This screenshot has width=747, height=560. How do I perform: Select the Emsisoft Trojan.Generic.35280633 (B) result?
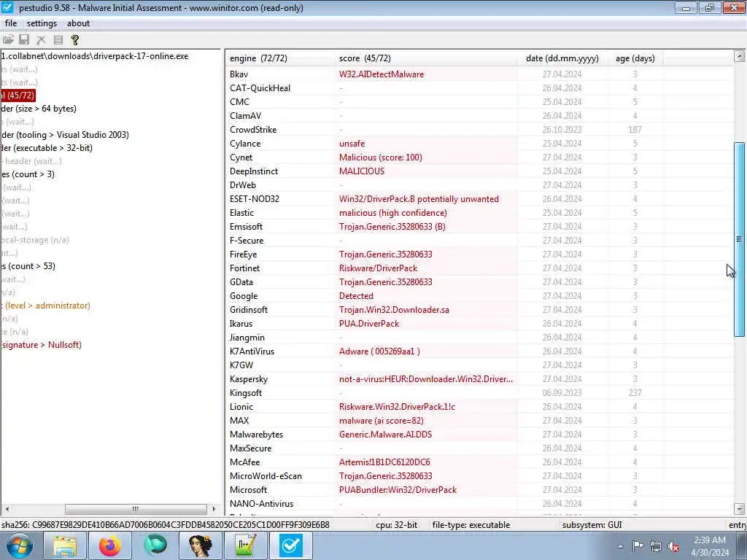coord(392,227)
